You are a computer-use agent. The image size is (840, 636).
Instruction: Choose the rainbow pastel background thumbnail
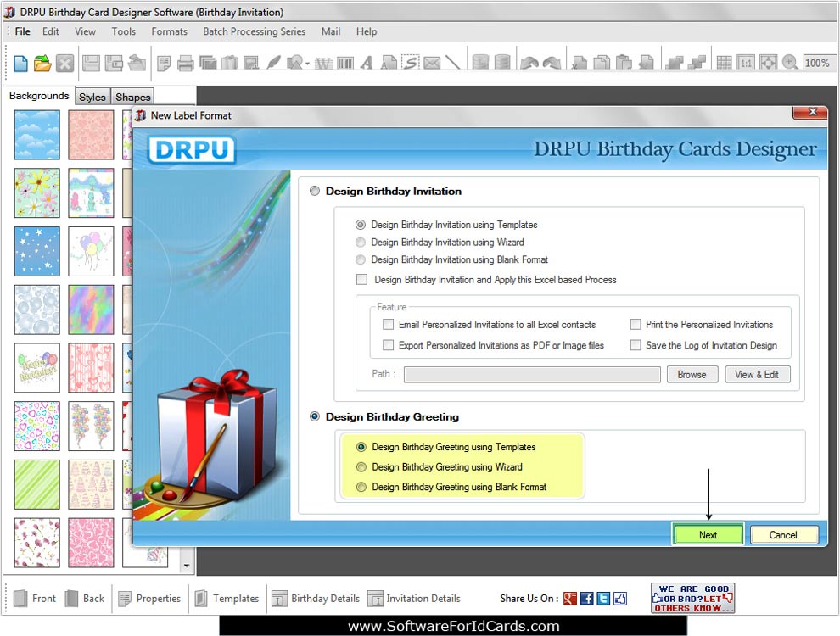[91, 310]
